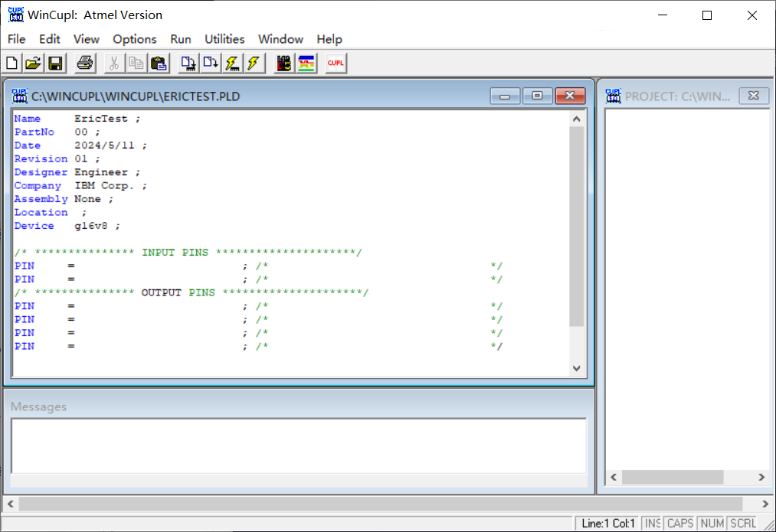Click the main window horizontal scrollbar thumb
The width and height of the screenshot is (776, 532).
381,504
